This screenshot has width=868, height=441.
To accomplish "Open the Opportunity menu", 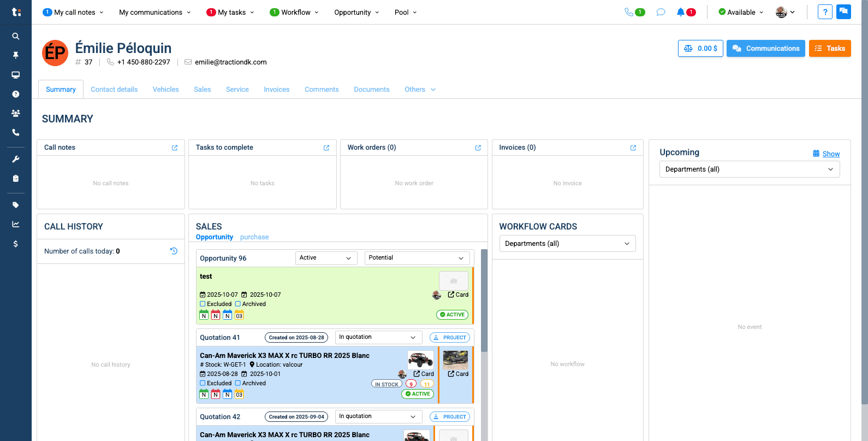I will (356, 12).
